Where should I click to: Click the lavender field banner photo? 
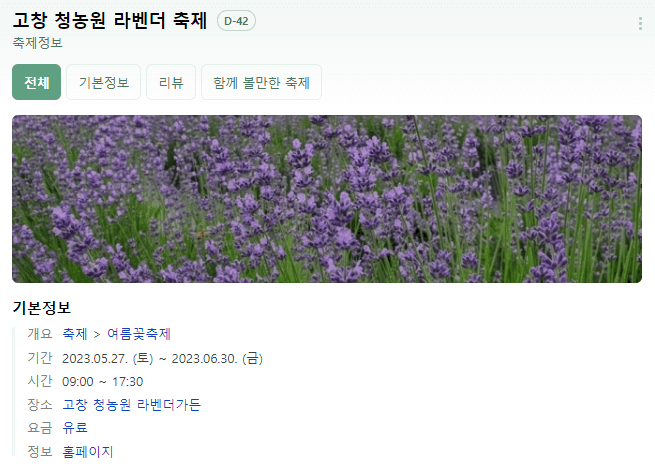coord(327,199)
